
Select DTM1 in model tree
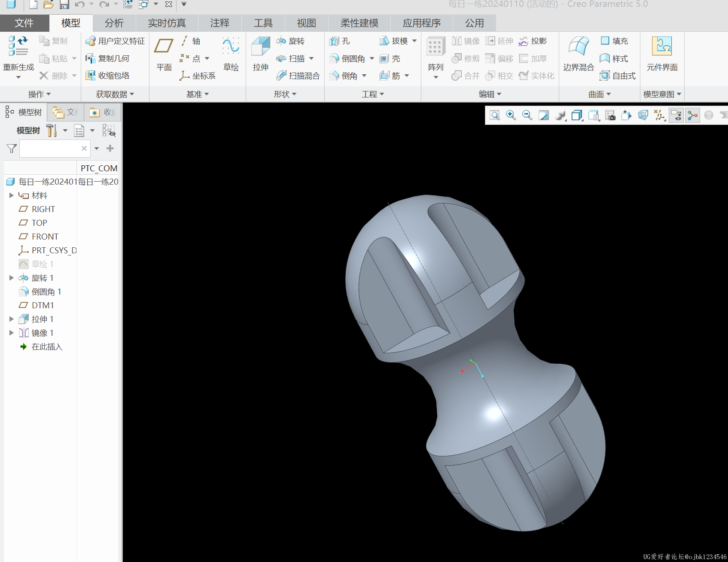click(x=37, y=305)
